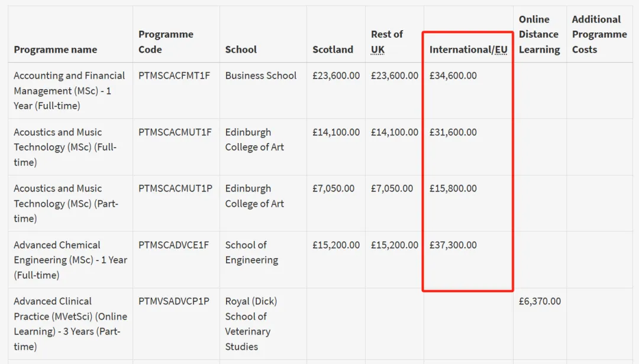Click the £6,370.00 online learning fee
Screen dimensions: 639x364
point(540,301)
